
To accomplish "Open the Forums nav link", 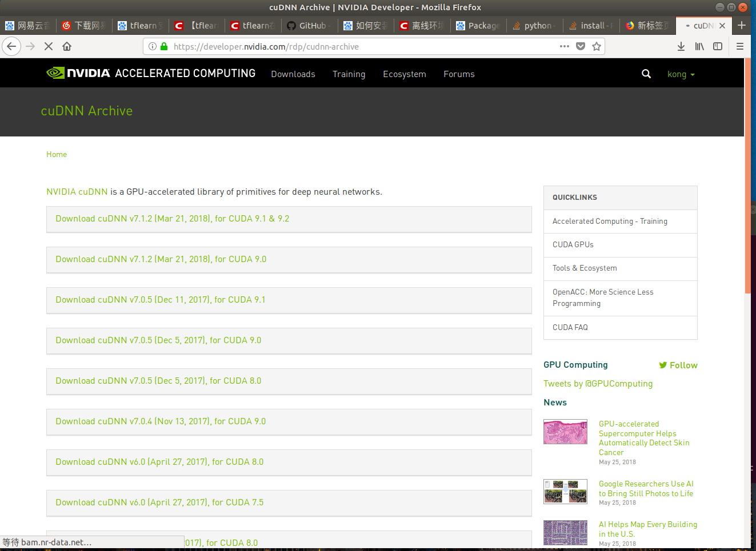I will [459, 74].
